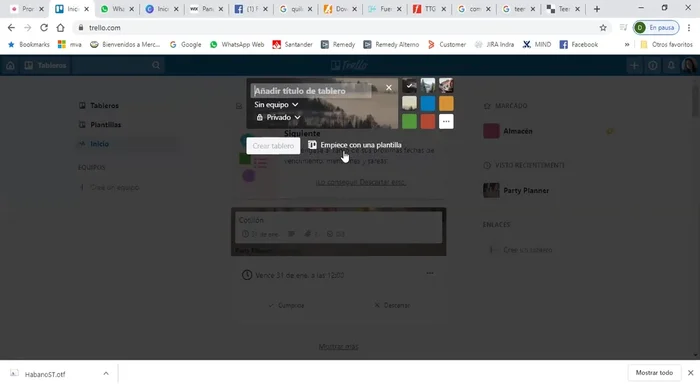Reload the current page

[x=44, y=28]
